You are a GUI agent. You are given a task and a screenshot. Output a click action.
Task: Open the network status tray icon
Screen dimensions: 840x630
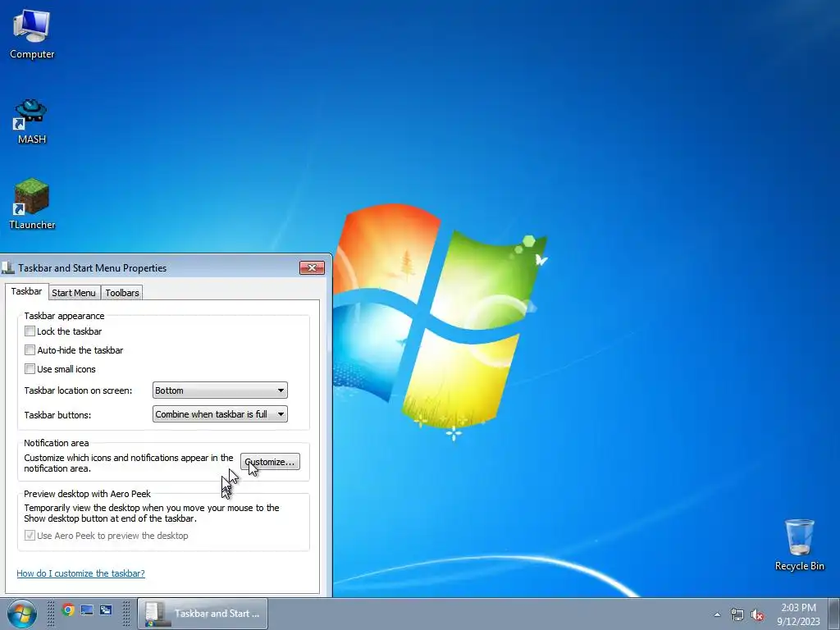click(x=737, y=614)
